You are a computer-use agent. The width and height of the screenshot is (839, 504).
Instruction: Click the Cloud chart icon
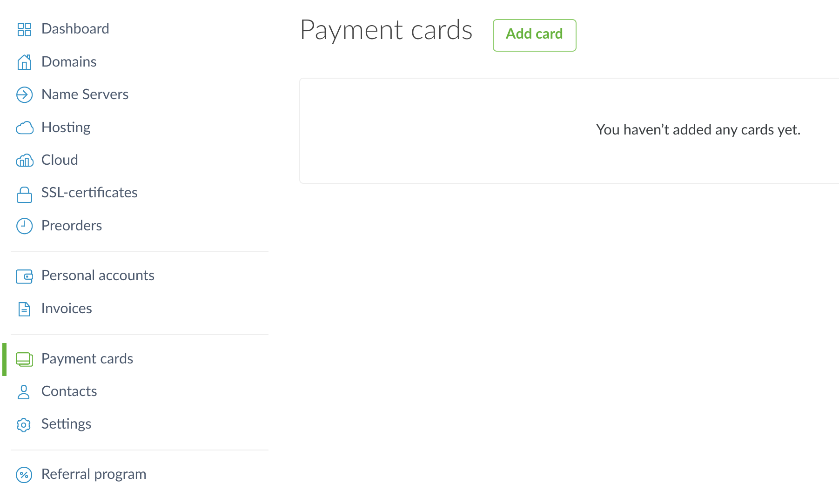(24, 161)
